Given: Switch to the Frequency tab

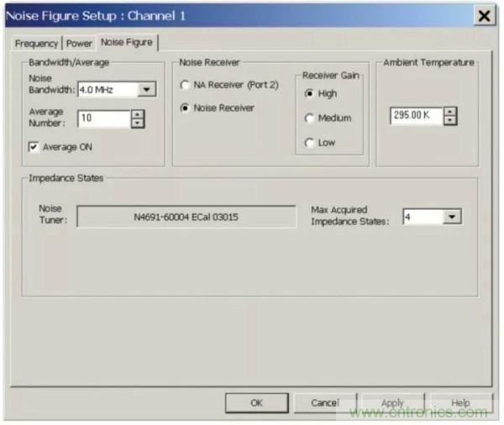Looking at the screenshot, I should [x=36, y=43].
